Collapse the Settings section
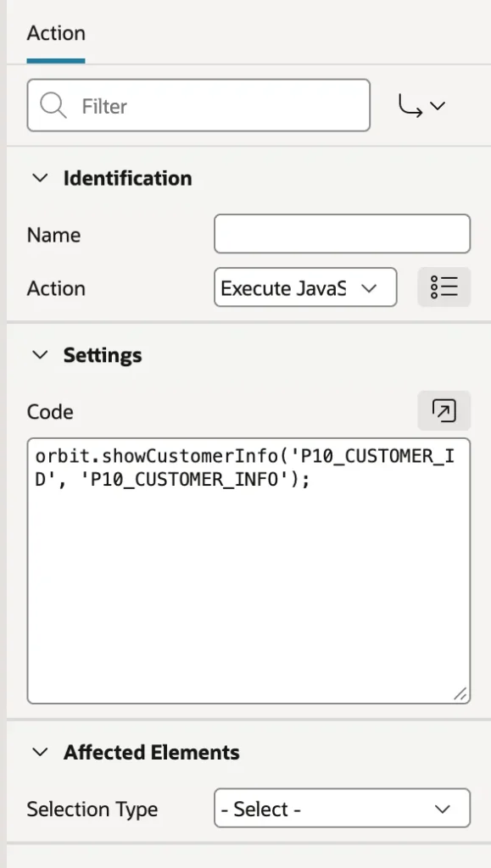This screenshot has height=868, width=491. (x=41, y=355)
